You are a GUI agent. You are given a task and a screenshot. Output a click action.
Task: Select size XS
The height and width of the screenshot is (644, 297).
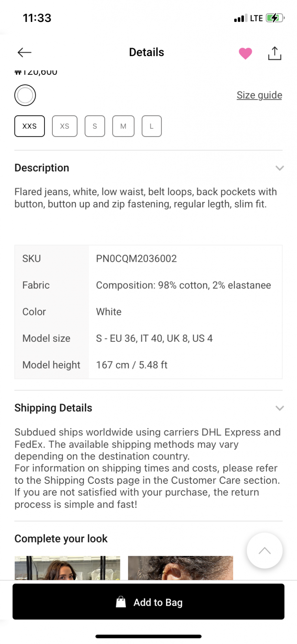[x=65, y=126]
